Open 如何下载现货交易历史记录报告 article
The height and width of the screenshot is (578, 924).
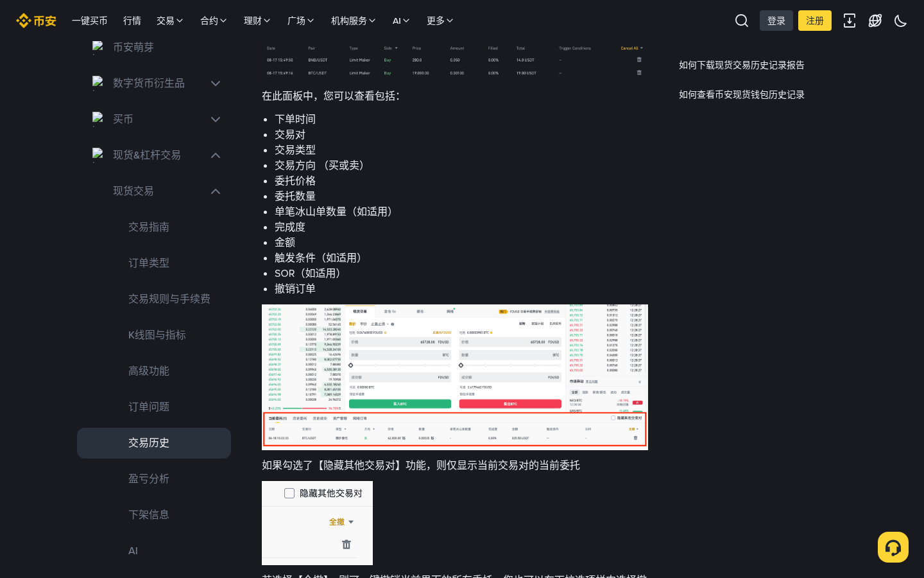pyautogui.click(x=742, y=65)
